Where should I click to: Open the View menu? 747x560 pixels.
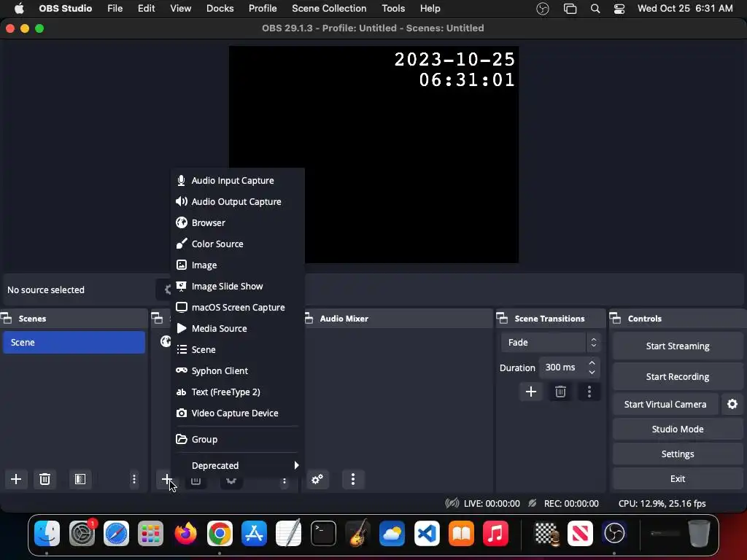point(181,9)
